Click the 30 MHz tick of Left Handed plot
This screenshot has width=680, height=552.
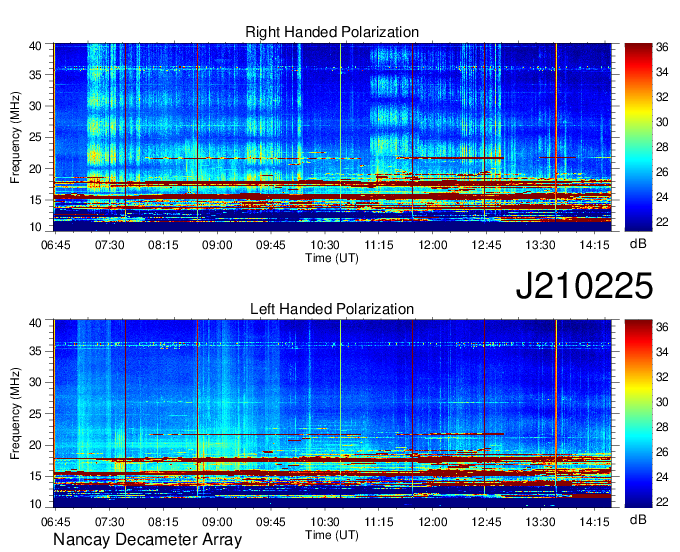[35, 382]
